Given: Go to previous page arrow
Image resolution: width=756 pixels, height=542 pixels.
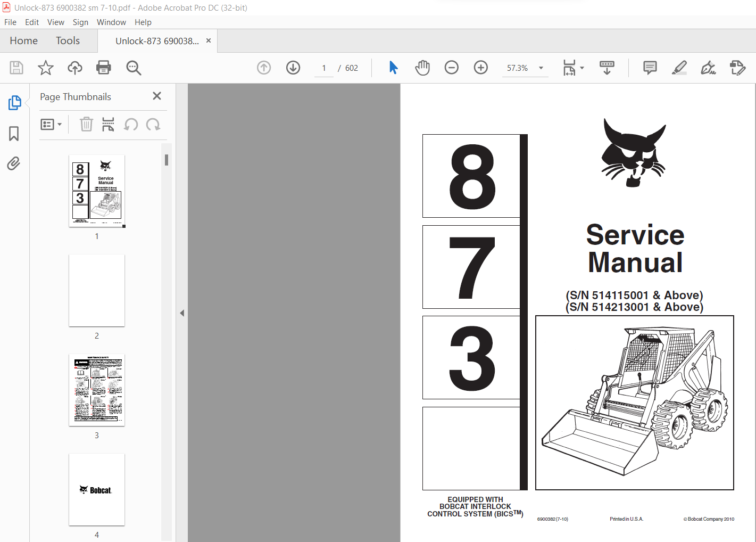Looking at the screenshot, I should [x=264, y=68].
